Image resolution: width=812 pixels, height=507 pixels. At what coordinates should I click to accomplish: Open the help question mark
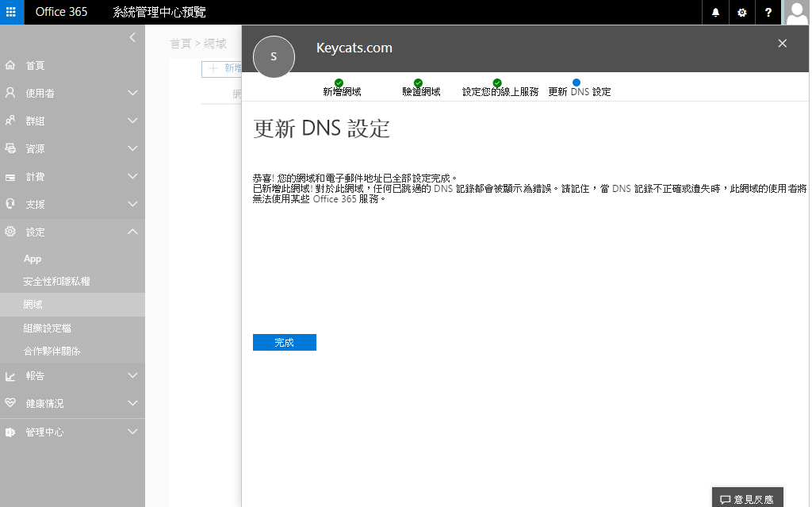(x=768, y=13)
